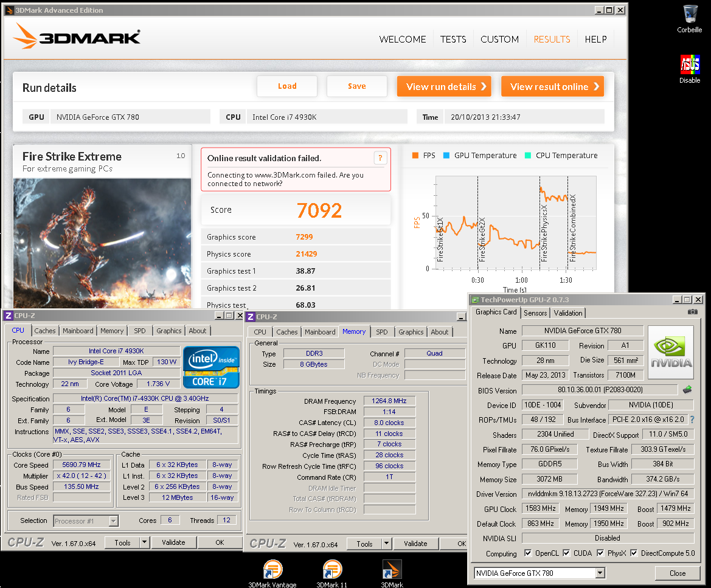This screenshot has width=711, height=588.
Task: Click the View run details button
Action: coord(445,86)
